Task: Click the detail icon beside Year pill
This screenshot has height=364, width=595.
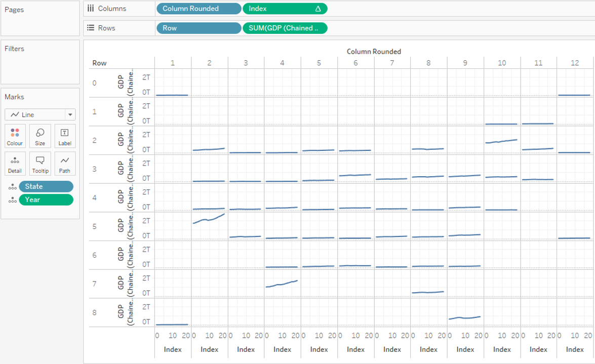Action: (x=12, y=200)
